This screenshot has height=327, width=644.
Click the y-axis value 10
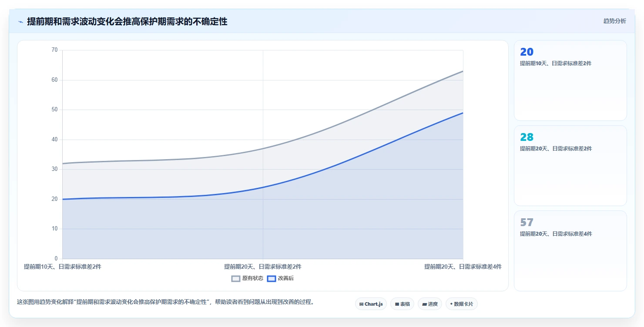coord(54,229)
